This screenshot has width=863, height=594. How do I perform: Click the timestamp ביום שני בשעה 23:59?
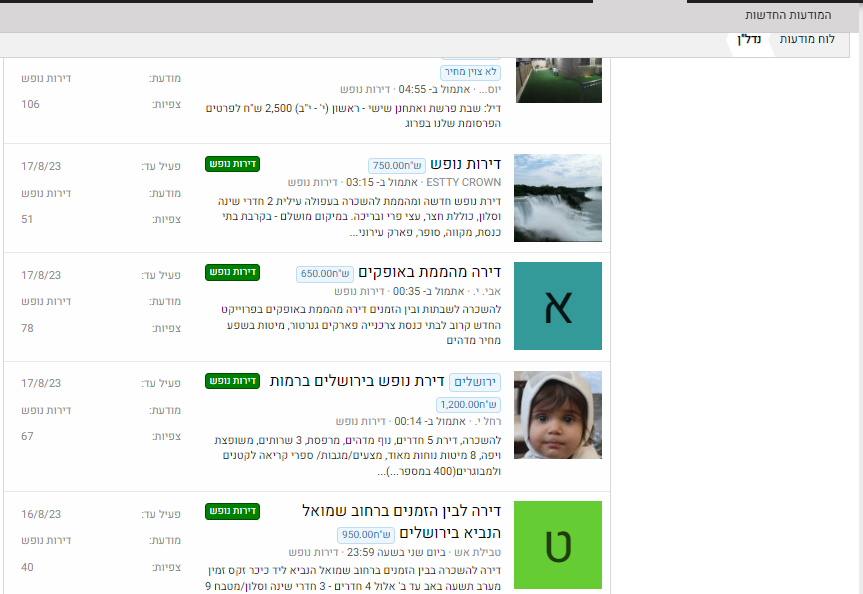click(x=396, y=552)
